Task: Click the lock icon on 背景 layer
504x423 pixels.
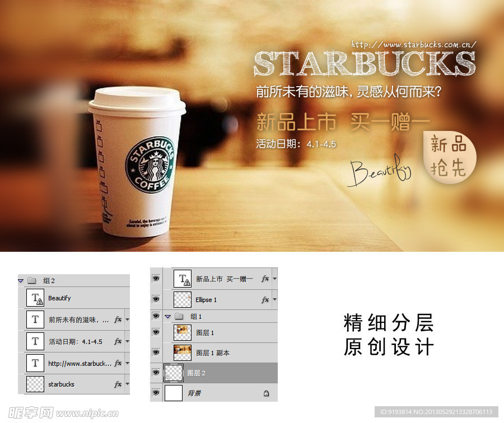Action: point(265,393)
